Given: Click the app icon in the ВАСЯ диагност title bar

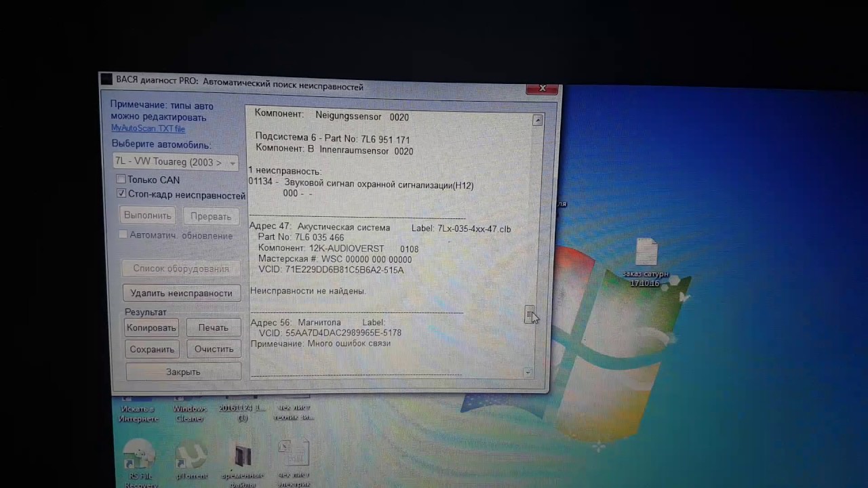Looking at the screenshot, I should [x=106, y=79].
